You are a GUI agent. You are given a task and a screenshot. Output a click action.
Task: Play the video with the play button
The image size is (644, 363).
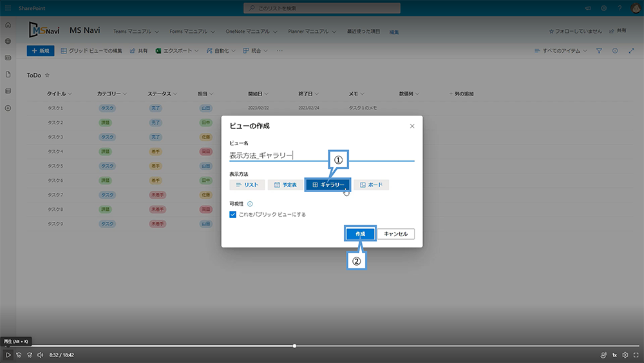click(x=8, y=355)
